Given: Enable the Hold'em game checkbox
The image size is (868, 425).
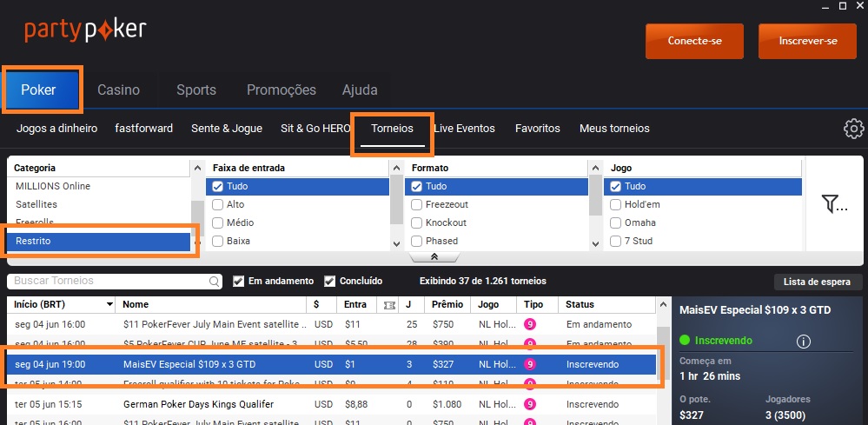Looking at the screenshot, I should coord(615,205).
